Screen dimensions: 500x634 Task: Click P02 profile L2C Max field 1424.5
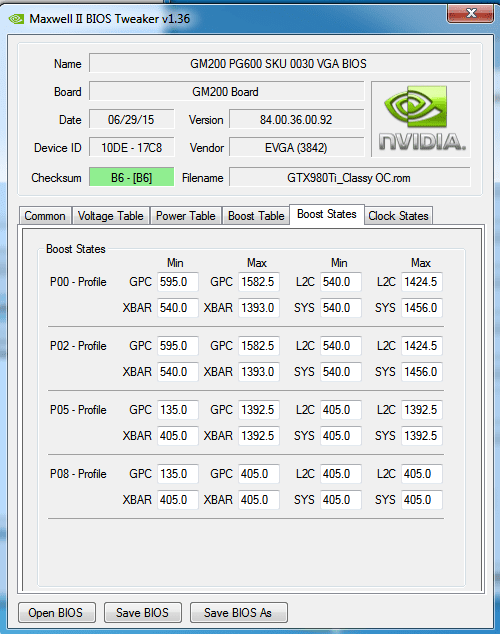422,346
